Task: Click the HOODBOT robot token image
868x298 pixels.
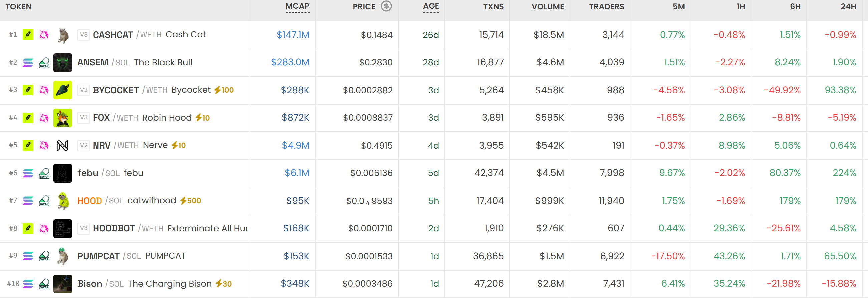Action: pos(63,228)
